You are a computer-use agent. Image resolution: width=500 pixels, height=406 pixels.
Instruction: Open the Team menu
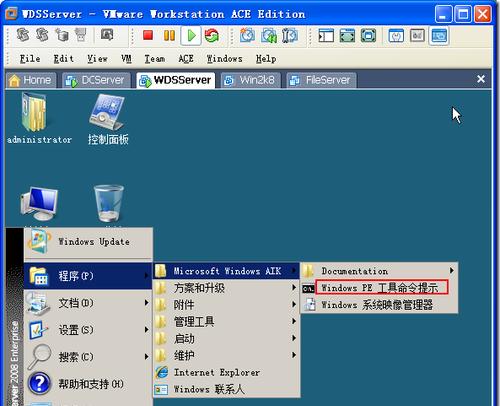click(155, 59)
